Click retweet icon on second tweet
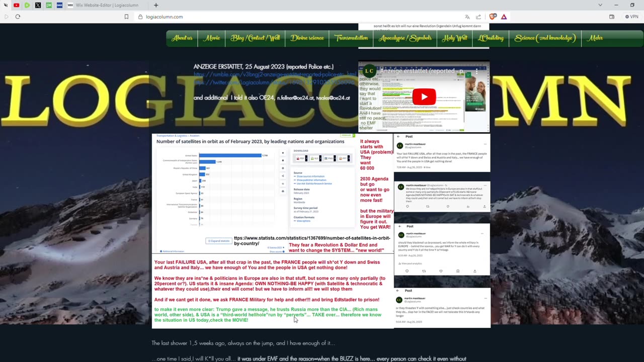Screen dimensions: 644x362 point(428,206)
